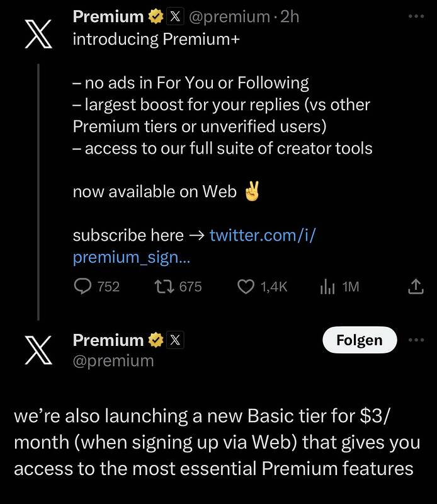
Task: Follow the account with the Folgen button
Action: click(x=360, y=340)
